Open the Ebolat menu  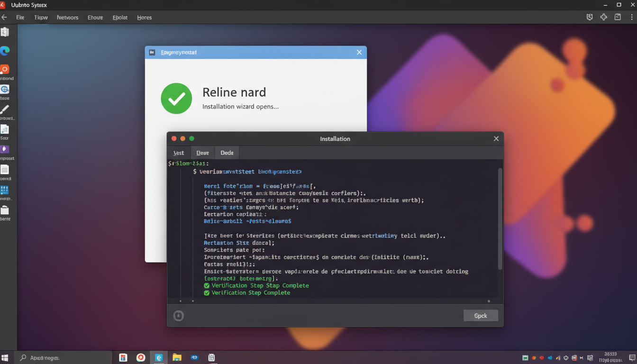120,18
